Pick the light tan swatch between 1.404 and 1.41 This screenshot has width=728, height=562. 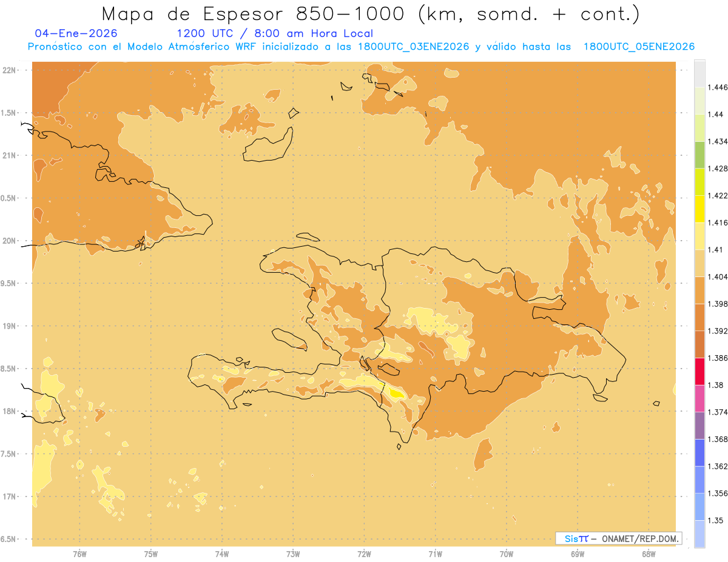[x=699, y=263]
